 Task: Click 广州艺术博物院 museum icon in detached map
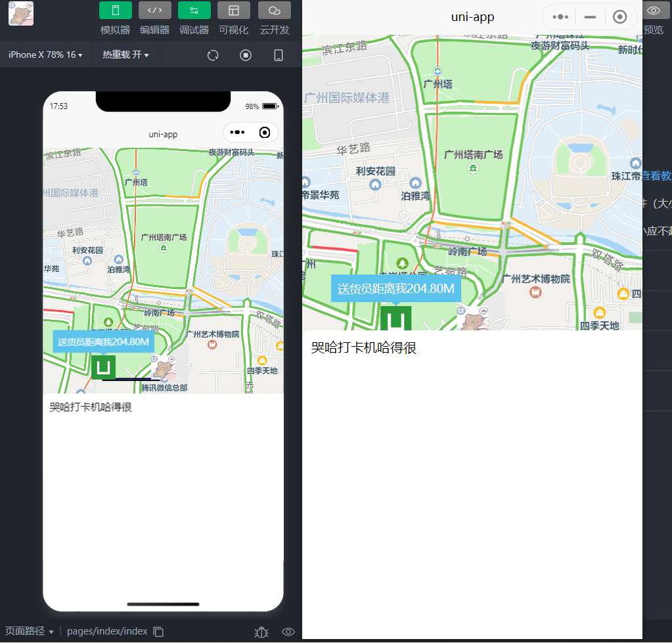[535, 292]
